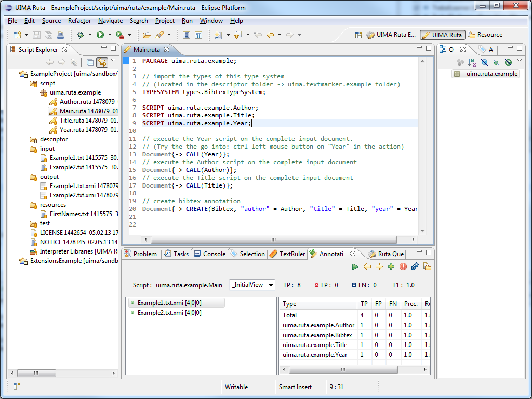Switch to the UIMA Ruta perspective button
The image size is (532, 399).
tap(442, 35)
